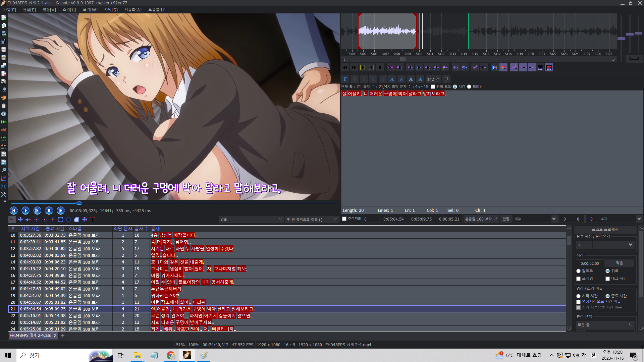644x362 pixels.
Task: Click the 포스트 프로세서 header button
Action: tap(605, 229)
